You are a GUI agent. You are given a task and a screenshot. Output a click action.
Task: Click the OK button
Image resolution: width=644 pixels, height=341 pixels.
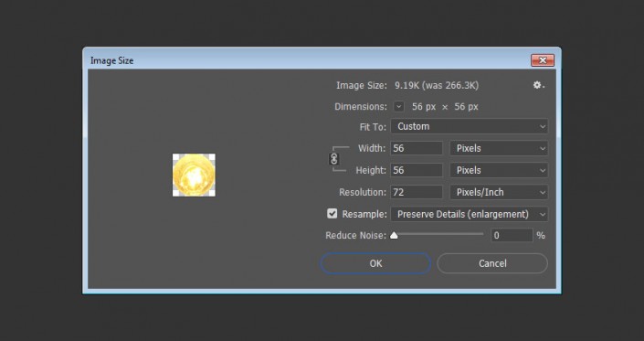pyautogui.click(x=375, y=263)
